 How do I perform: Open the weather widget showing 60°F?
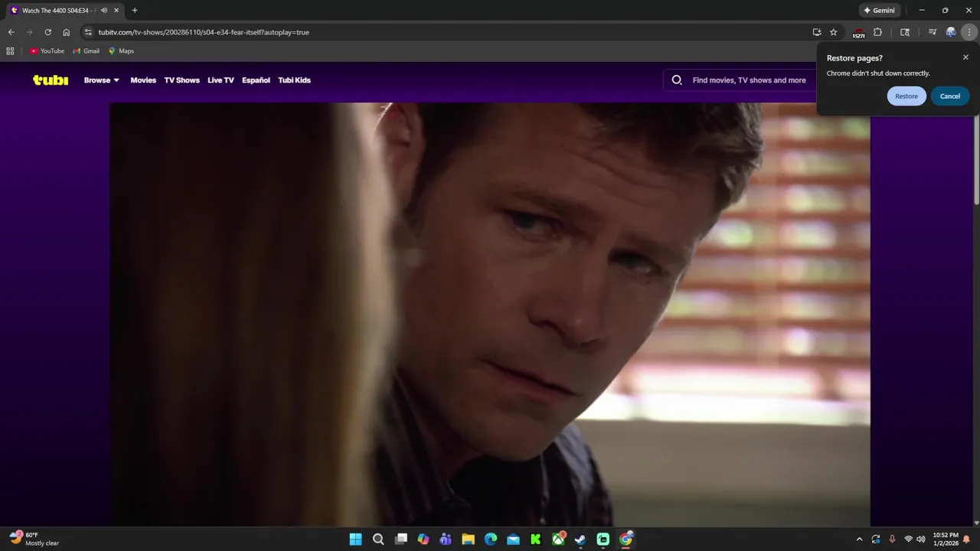pyautogui.click(x=34, y=540)
